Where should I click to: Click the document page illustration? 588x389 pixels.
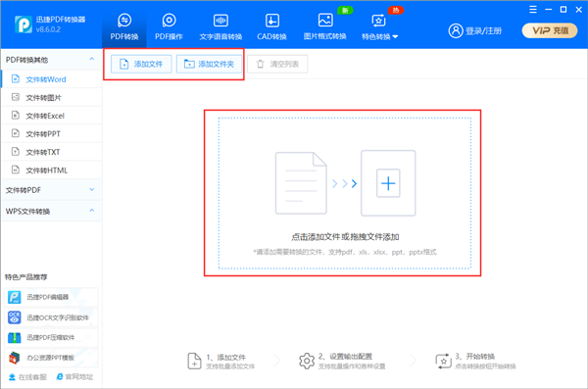point(301,183)
